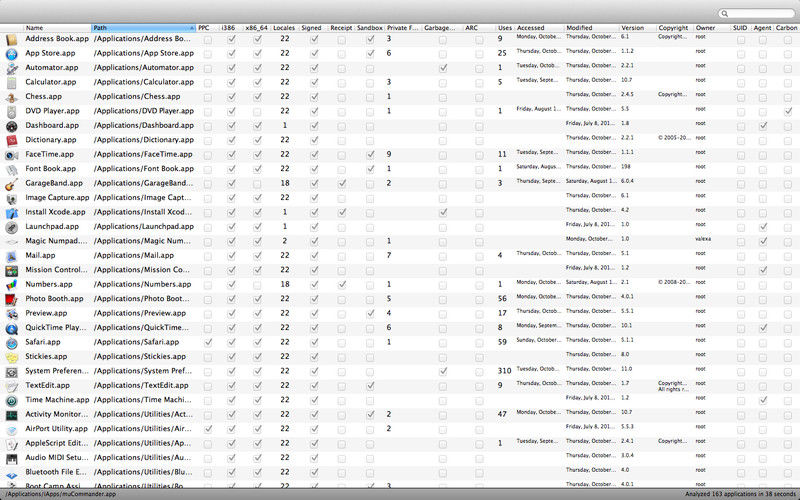Viewport: 800px width, 500px height.
Task: Click the FaceTime app icon
Action: [x=11, y=155]
